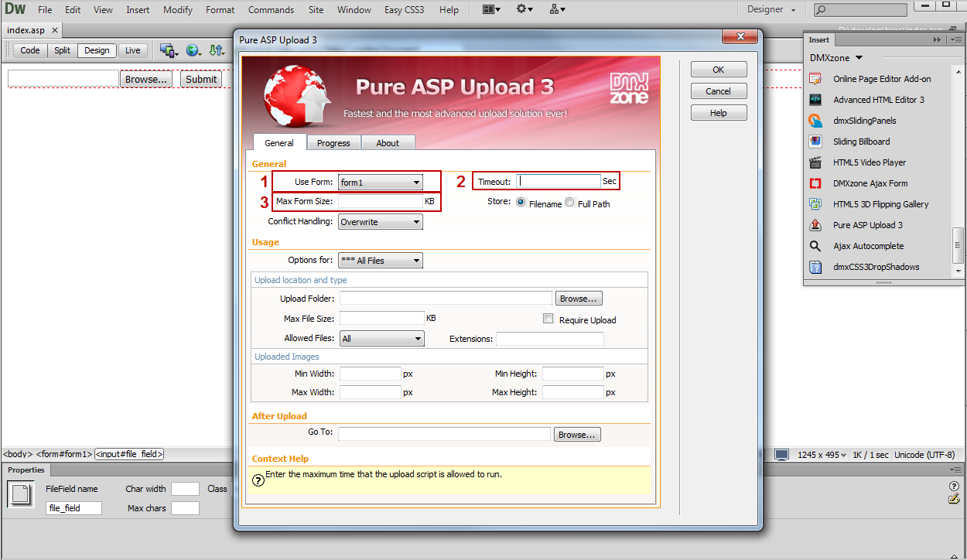The height and width of the screenshot is (560, 967).
Task: Click Cancel in Pure ASP Upload dialog
Action: [719, 91]
